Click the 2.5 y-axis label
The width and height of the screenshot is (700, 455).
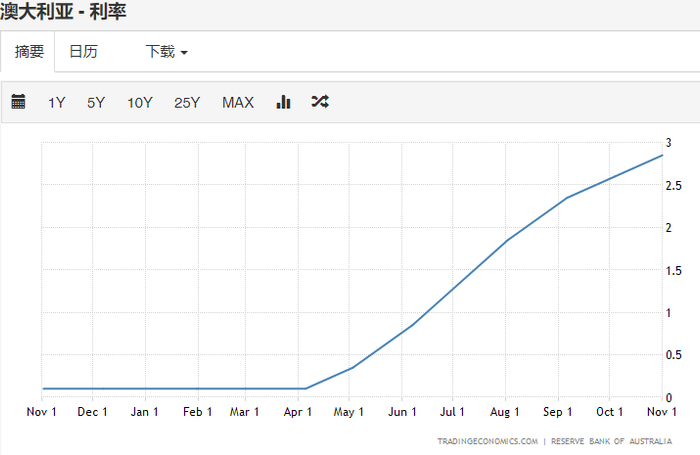674,186
